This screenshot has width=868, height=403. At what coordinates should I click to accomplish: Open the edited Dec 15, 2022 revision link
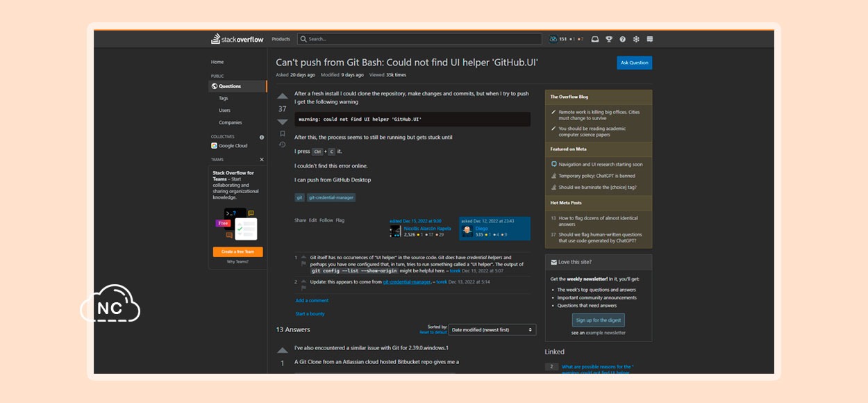tap(415, 221)
